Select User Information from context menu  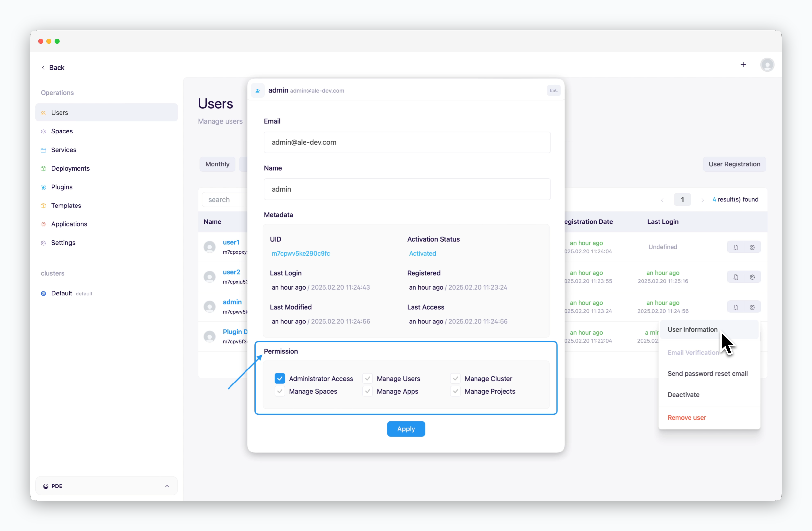click(709, 329)
